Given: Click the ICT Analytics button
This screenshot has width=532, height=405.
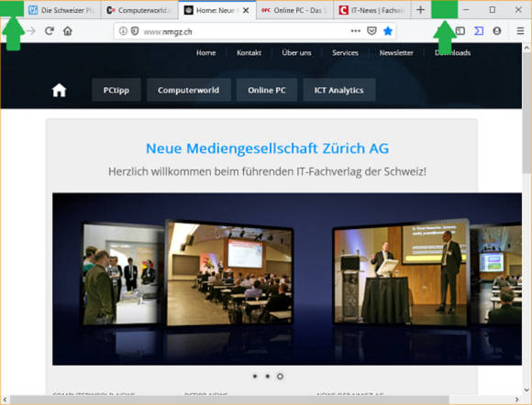Looking at the screenshot, I should pos(339,90).
